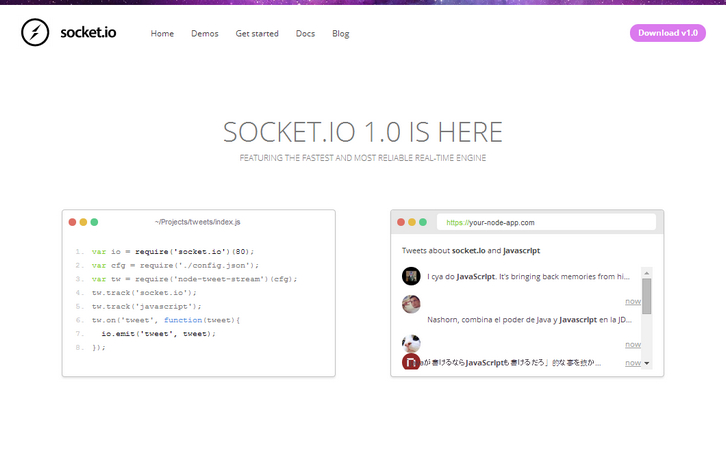Click 'Tweets about socket.io and Javascript' heading
This screenshot has width=726, height=449.
(x=471, y=250)
